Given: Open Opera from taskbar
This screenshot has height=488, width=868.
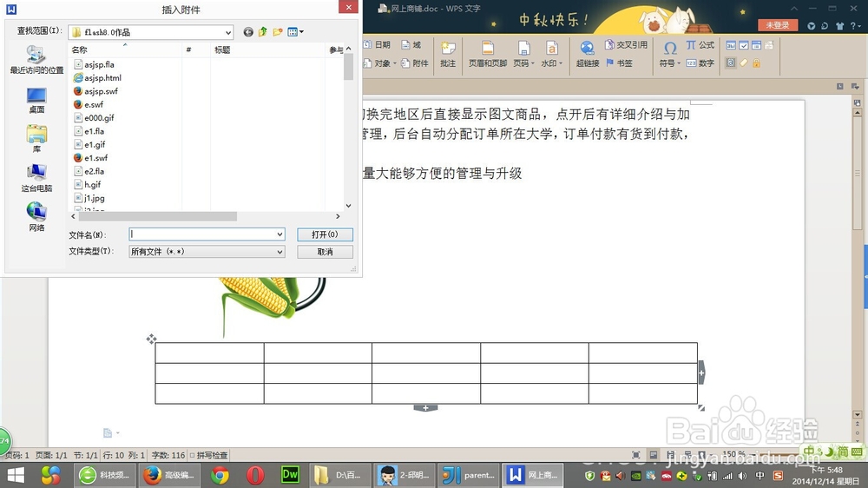Looking at the screenshot, I should (x=255, y=475).
